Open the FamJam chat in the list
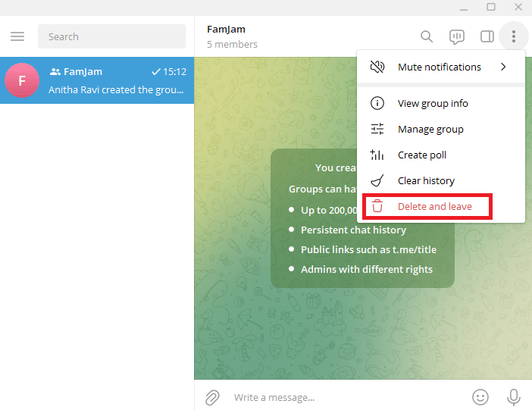 point(97,80)
